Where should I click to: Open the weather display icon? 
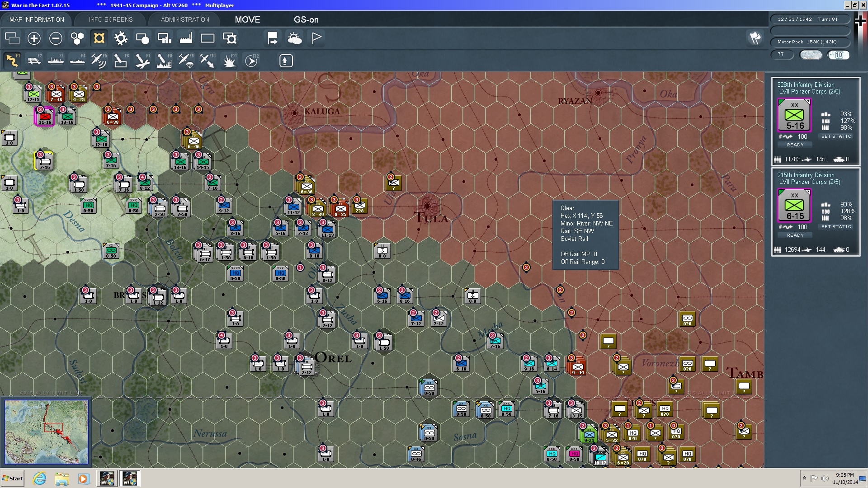(295, 38)
